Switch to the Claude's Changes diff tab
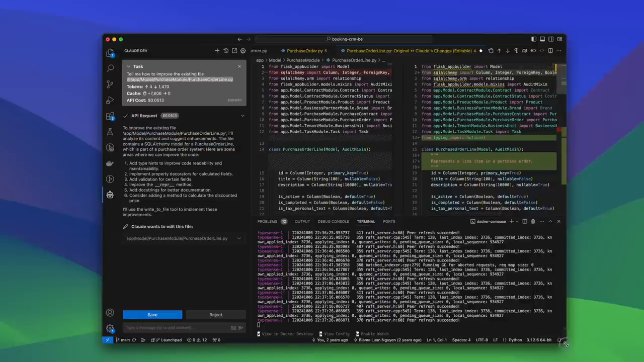 coord(411,51)
